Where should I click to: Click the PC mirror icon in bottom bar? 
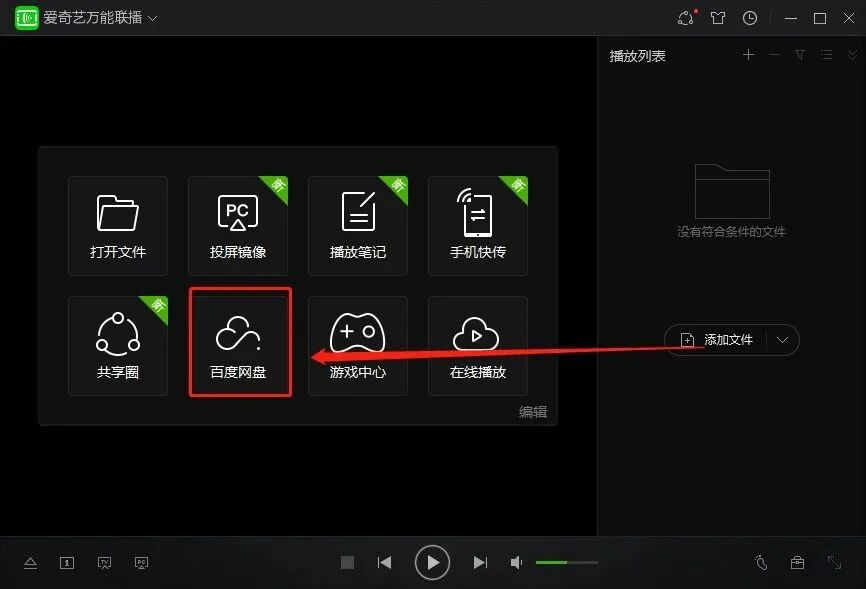point(141,563)
